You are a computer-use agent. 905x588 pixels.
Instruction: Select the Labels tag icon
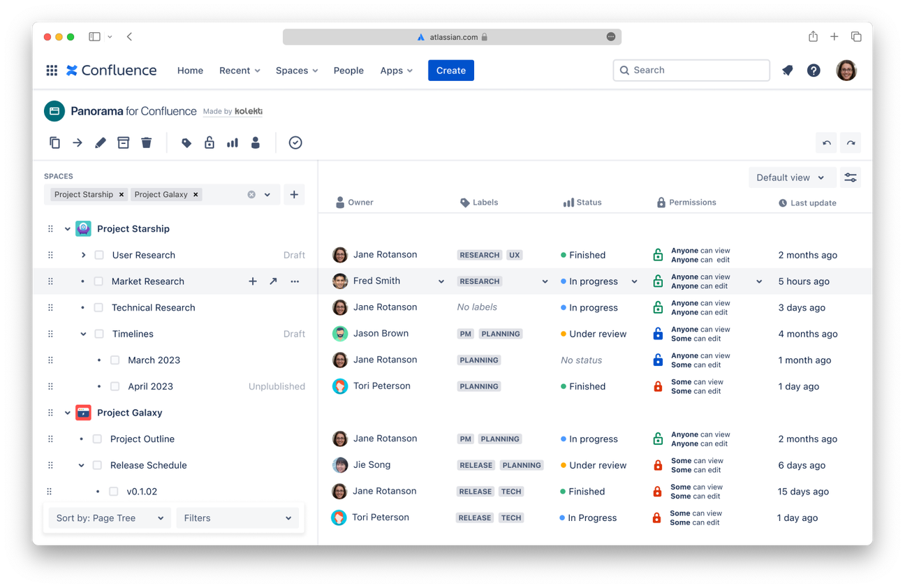[x=186, y=142]
